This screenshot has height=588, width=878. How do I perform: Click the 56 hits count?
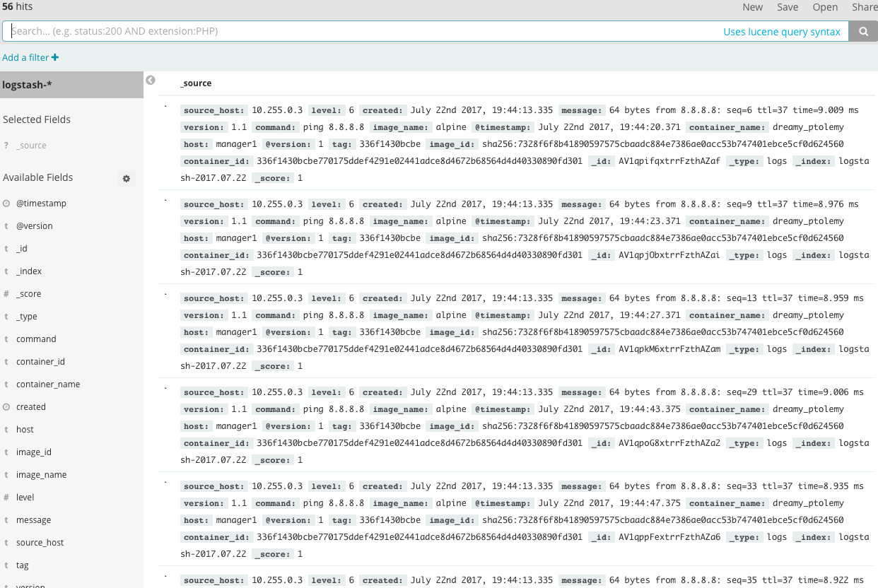tap(16, 6)
